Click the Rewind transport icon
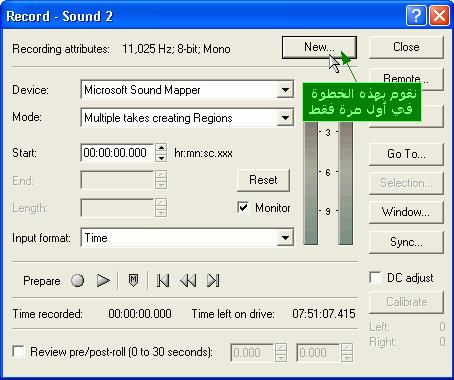The image size is (454, 380). pyautogui.click(x=188, y=280)
